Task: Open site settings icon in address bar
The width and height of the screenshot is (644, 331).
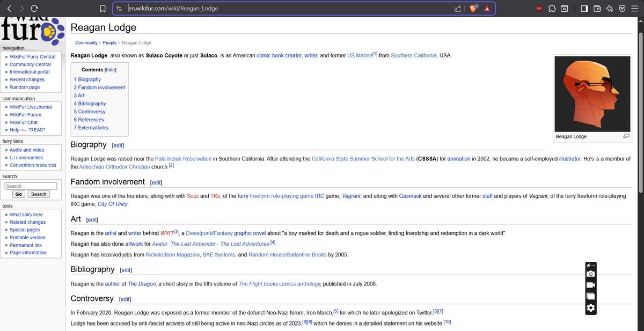Action: point(119,9)
